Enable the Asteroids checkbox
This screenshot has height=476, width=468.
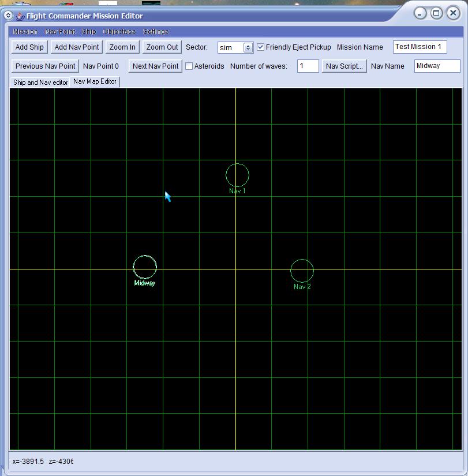(x=189, y=66)
